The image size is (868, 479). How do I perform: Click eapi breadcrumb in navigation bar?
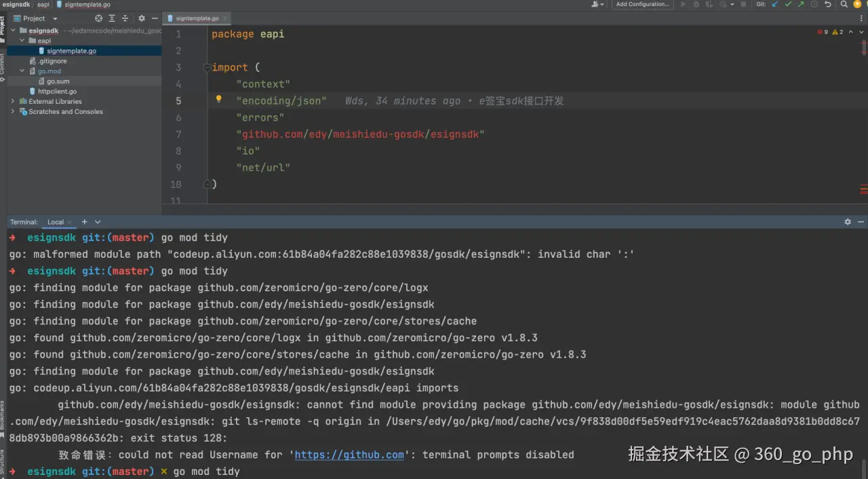point(43,4)
